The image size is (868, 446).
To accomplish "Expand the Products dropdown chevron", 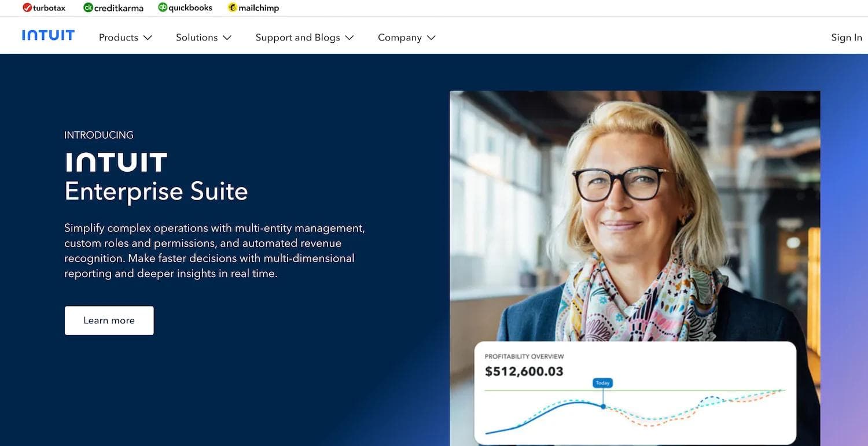I will (148, 37).
